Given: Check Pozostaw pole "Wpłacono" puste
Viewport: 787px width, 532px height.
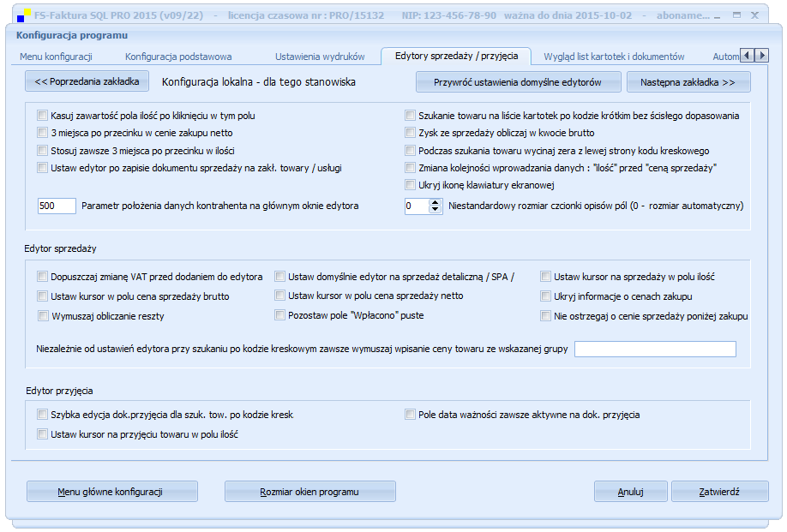Looking at the screenshot, I should (279, 315).
